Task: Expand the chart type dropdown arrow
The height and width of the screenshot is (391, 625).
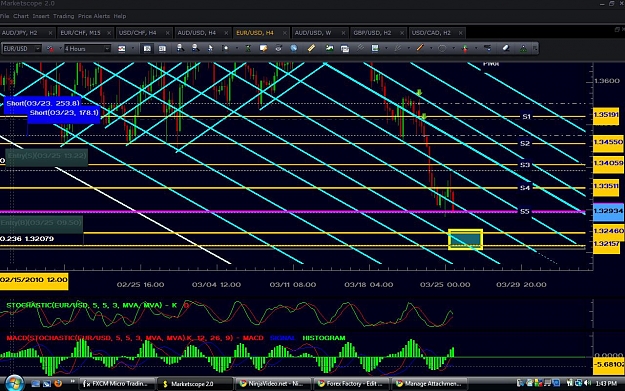Action: point(132,49)
